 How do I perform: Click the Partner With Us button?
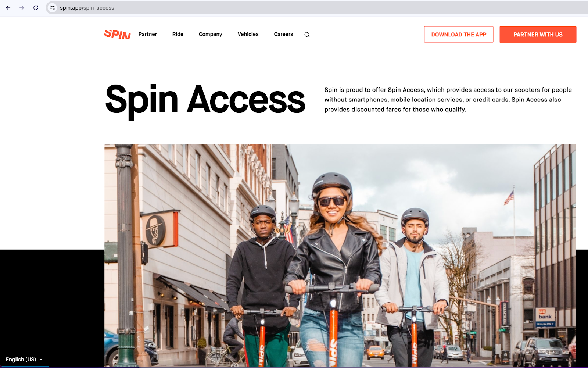tap(538, 35)
